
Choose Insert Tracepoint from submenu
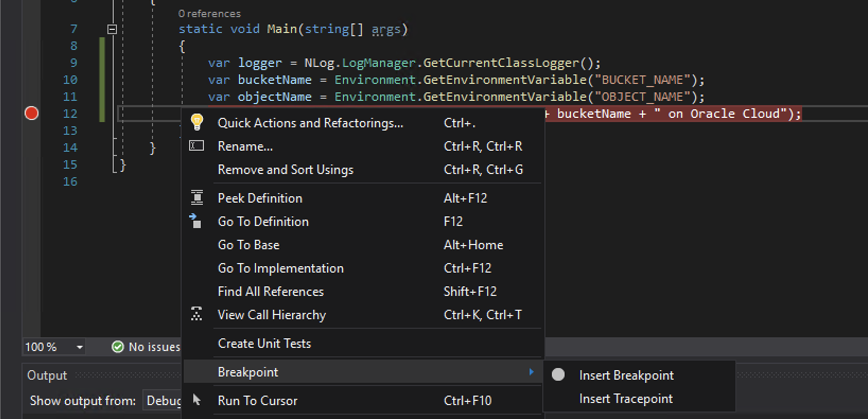(x=626, y=399)
